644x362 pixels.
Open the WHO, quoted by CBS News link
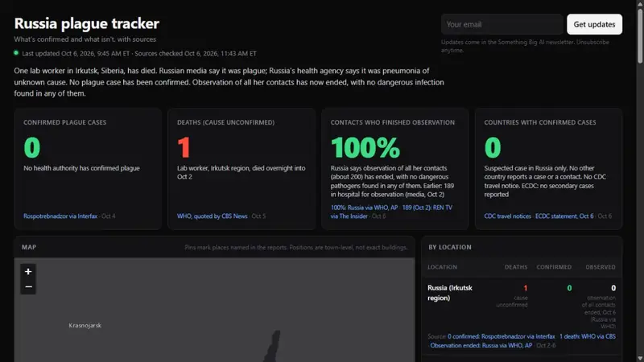(213, 216)
